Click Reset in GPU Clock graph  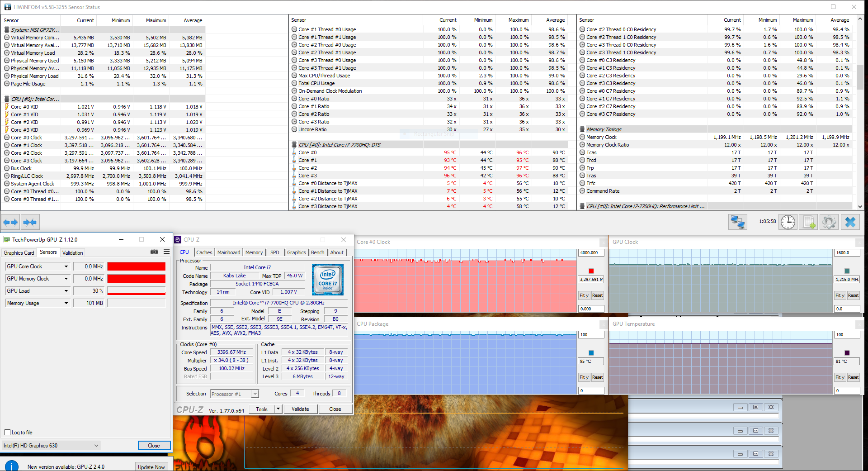853,295
